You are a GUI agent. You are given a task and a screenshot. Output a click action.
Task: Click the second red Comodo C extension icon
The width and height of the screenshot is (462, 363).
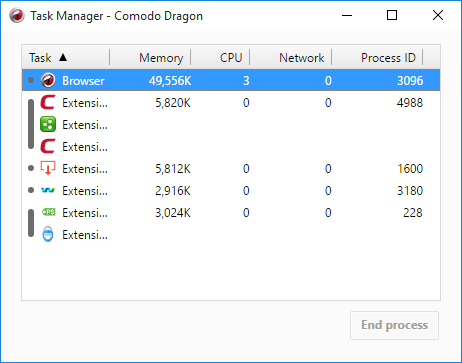pos(48,146)
